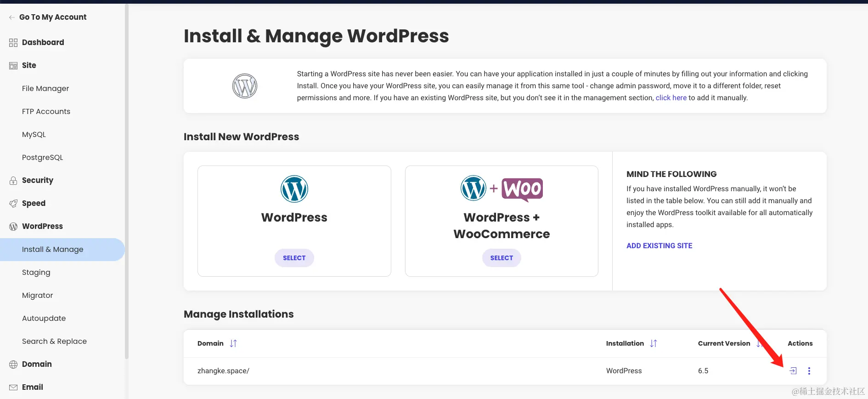
Task: Click the Installation column header
Action: pos(625,343)
